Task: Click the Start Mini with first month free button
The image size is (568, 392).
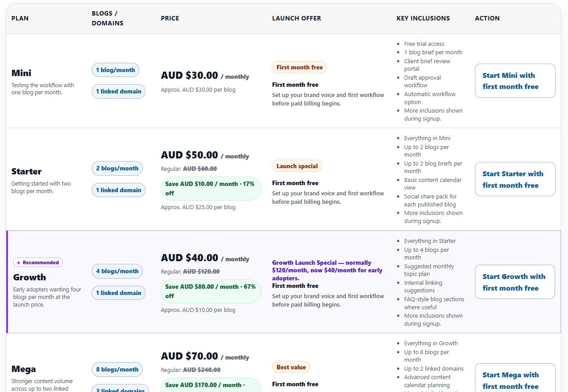Action: 515,81
